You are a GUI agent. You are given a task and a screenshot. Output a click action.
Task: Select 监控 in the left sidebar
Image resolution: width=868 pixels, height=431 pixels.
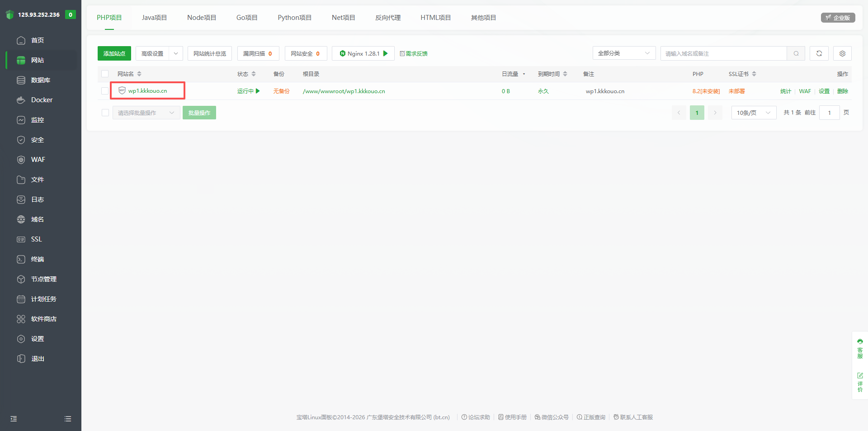coord(37,120)
